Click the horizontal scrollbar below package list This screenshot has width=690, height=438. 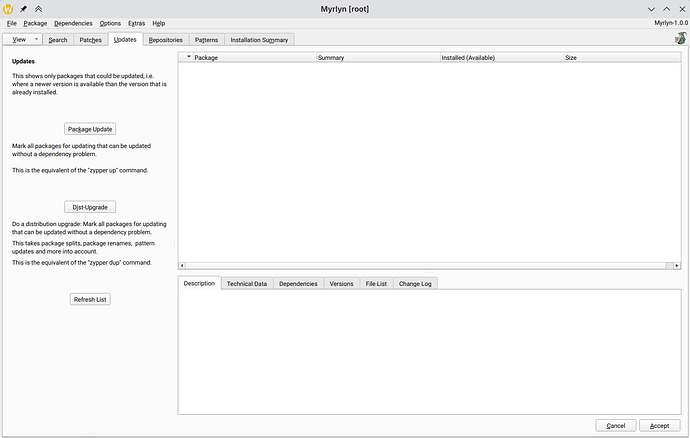pos(422,266)
